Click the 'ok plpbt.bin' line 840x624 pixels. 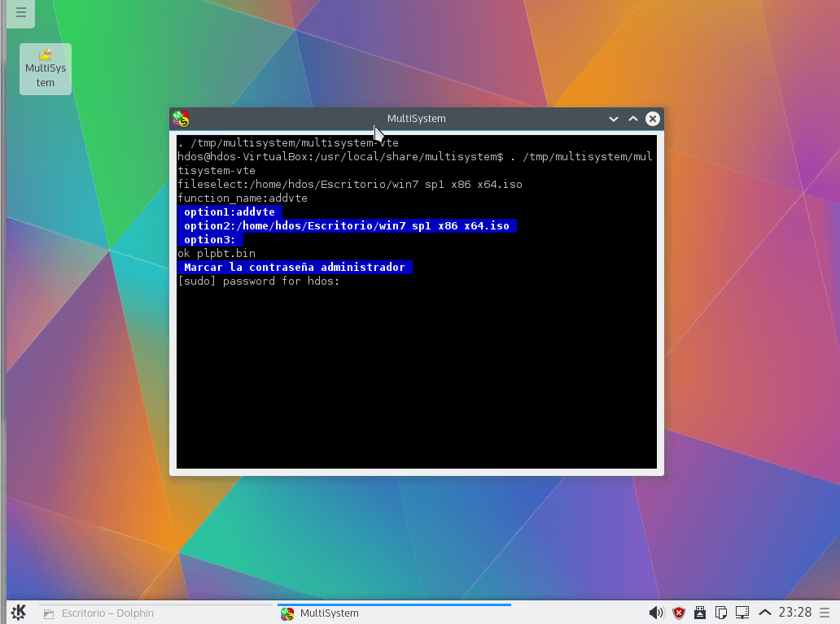(x=217, y=253)
